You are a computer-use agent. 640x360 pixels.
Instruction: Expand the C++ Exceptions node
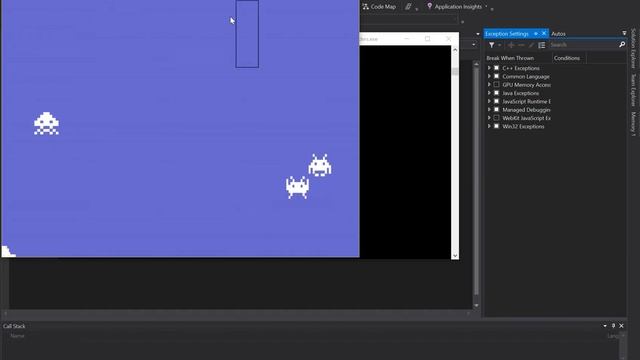tap(489, 68)
